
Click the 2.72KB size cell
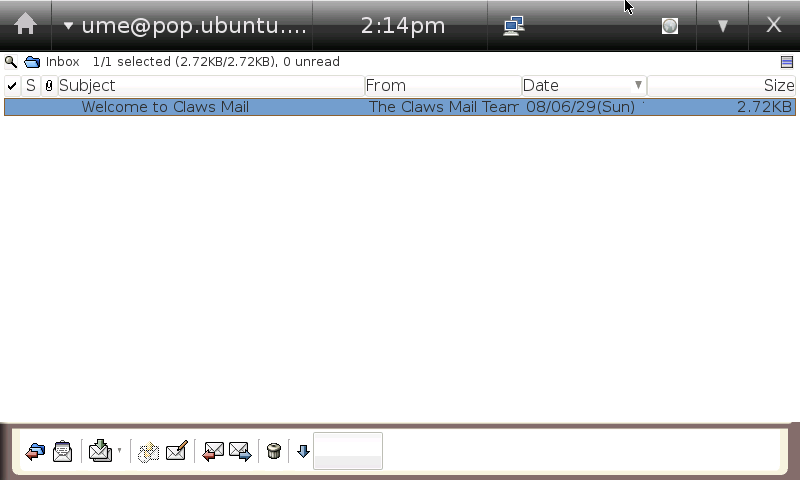pos(764,107)
